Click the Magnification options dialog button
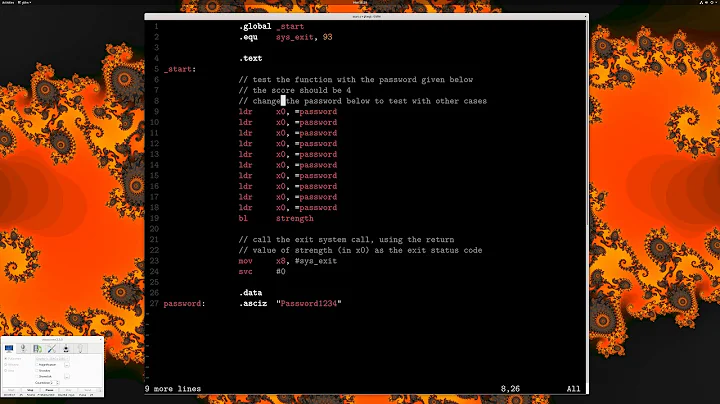This screenshot has height=404, width=720. [x=67, y=365]
